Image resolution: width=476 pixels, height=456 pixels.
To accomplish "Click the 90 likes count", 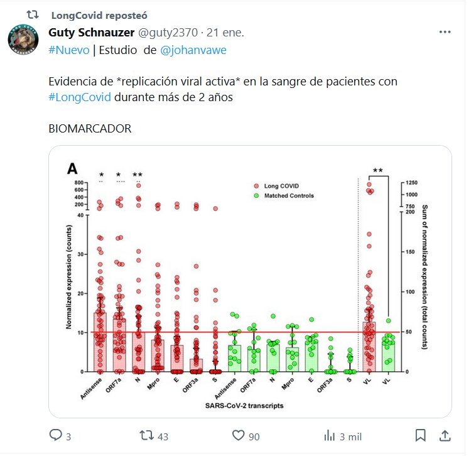I will point(255,436).
